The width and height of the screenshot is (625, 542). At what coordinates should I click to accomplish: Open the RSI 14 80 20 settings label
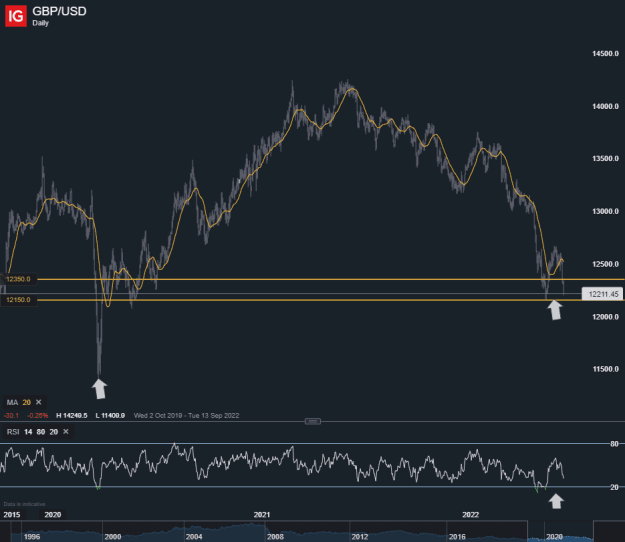[32, 432]
